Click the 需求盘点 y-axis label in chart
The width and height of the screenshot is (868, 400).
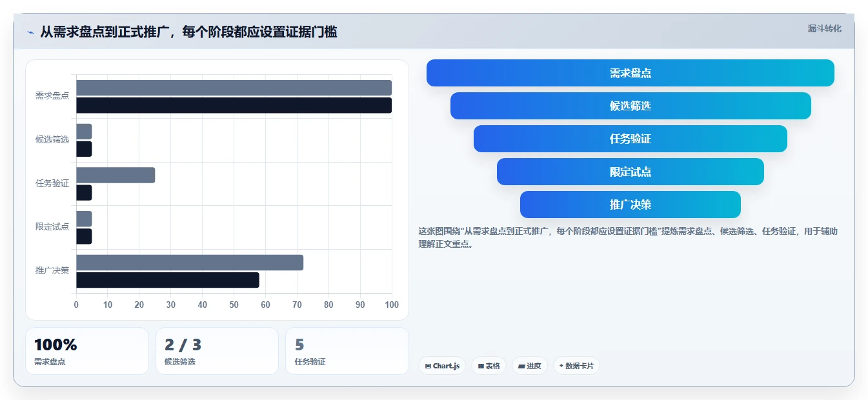click(52, 96)
